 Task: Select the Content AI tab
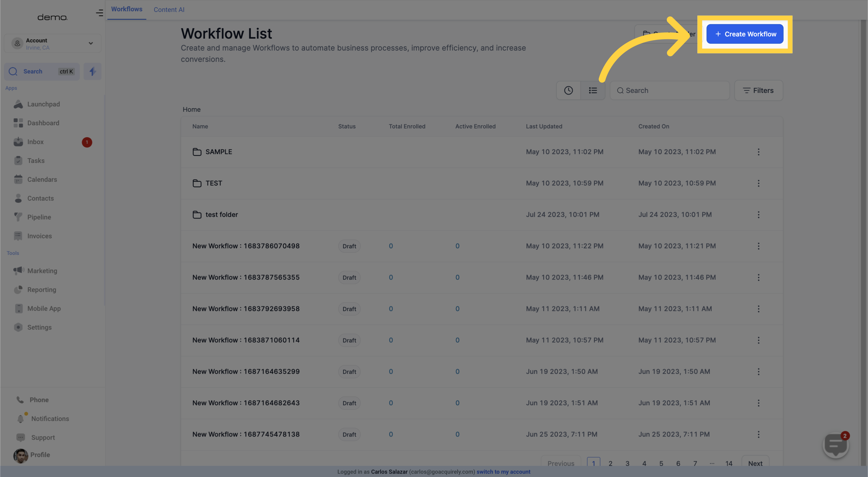pos(169,9)
